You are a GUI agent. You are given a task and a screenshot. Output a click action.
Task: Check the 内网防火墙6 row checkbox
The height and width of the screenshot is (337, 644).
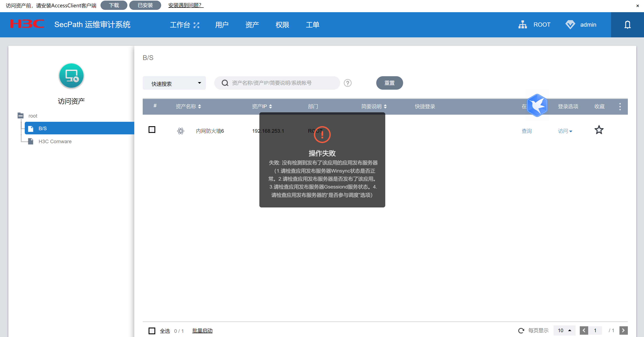click(x=152, y=130)
